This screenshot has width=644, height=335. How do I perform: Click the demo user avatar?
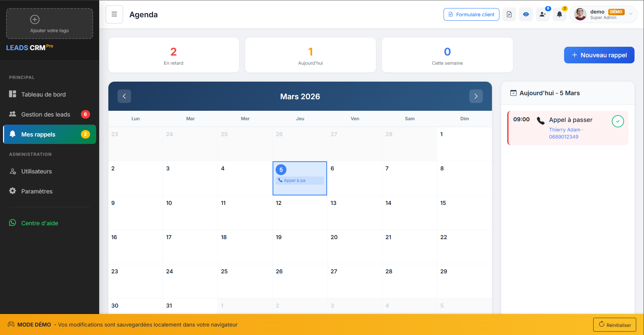click(580, 14)
